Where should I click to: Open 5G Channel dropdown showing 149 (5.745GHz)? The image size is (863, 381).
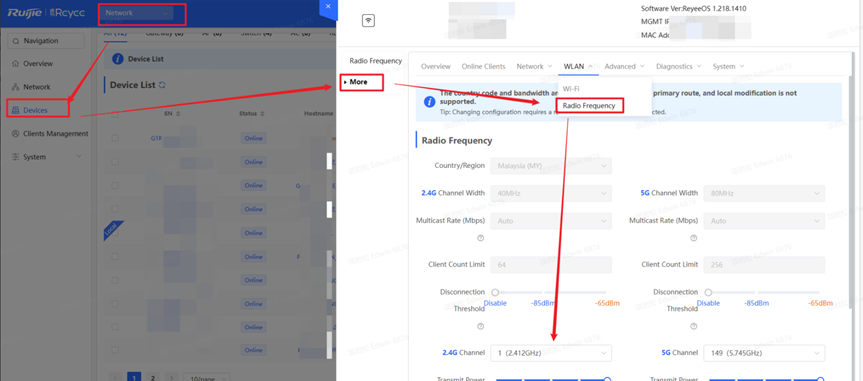click(764, 352)
